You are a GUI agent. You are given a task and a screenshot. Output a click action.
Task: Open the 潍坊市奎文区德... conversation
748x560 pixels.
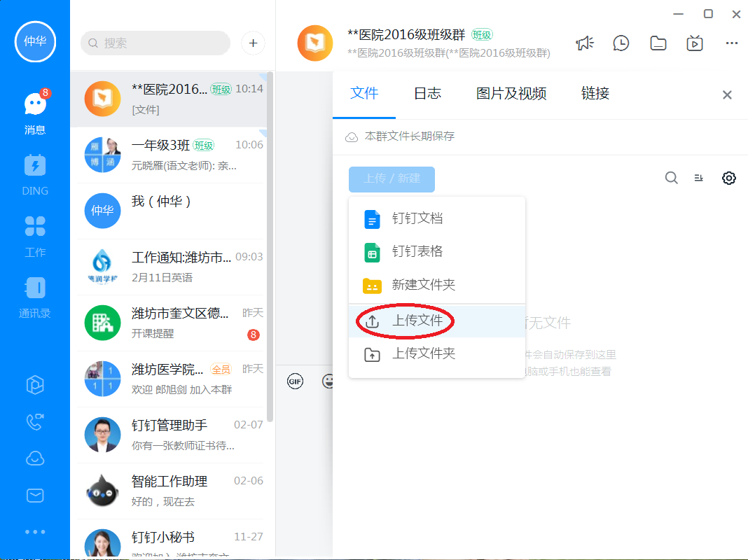[x=169, y=323]
